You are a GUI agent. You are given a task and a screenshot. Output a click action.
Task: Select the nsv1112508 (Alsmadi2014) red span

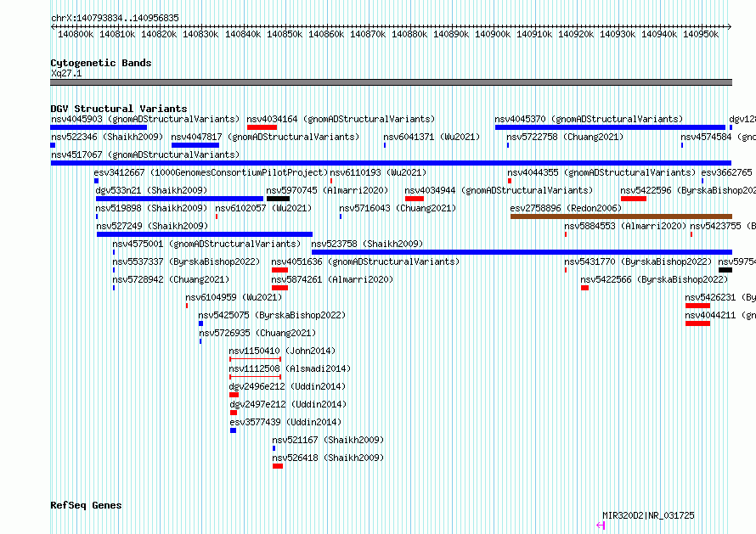click(x=255, y=377)
